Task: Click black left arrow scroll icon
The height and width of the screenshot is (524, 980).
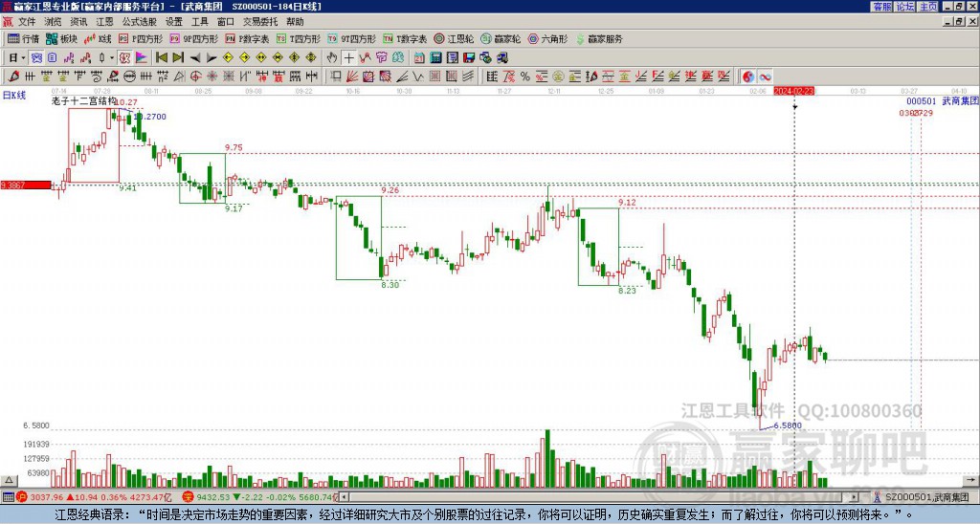Action: point(195,57)
